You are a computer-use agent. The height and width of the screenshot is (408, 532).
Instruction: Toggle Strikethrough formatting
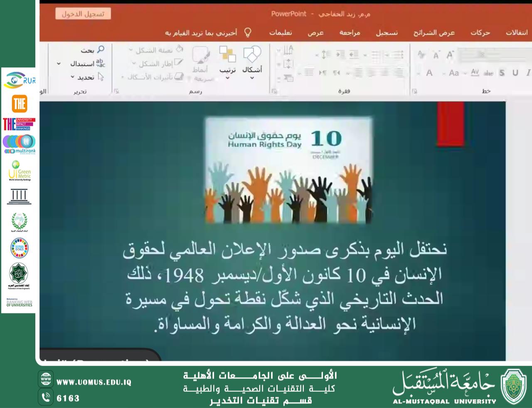click(488, 73)
